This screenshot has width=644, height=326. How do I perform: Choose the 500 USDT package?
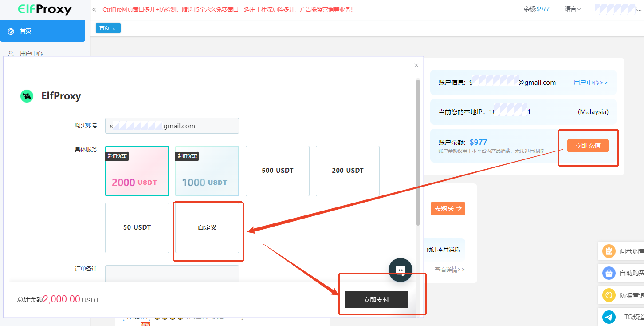click(278, 171)
